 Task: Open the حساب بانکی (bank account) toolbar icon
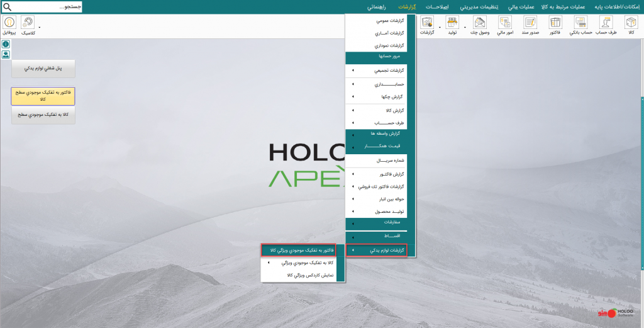(580, 25)
